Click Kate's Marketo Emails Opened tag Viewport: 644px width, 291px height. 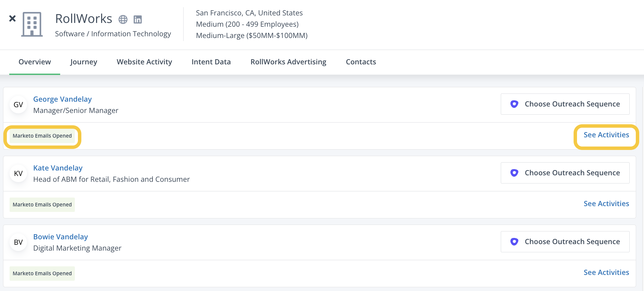click(x=42, y=205)
